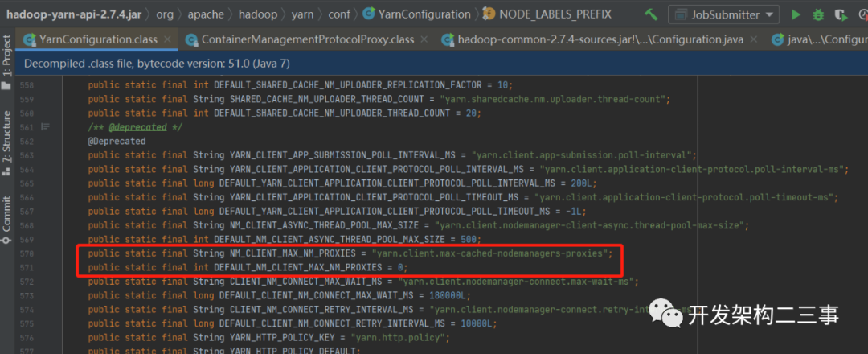Switch to the hadoop-common-2.7.4-sources.jar Configuration.java tab

point(600,40)
